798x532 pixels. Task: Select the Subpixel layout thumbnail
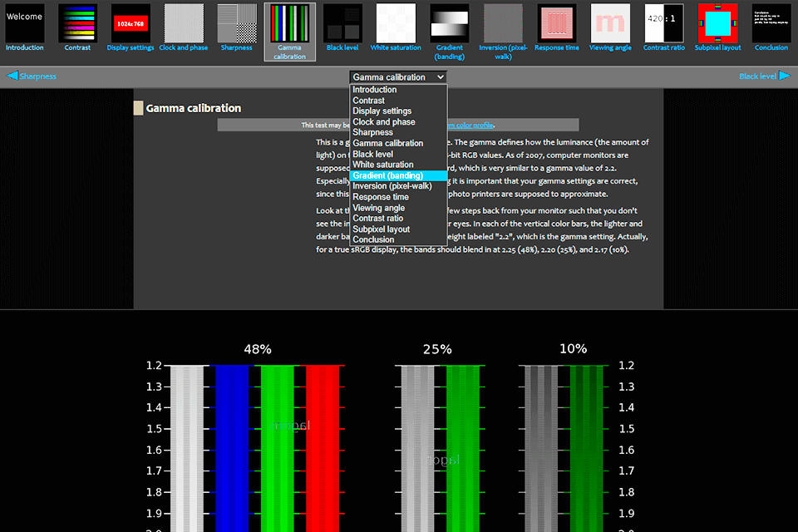pyautogui.click(x=717, y=23)
